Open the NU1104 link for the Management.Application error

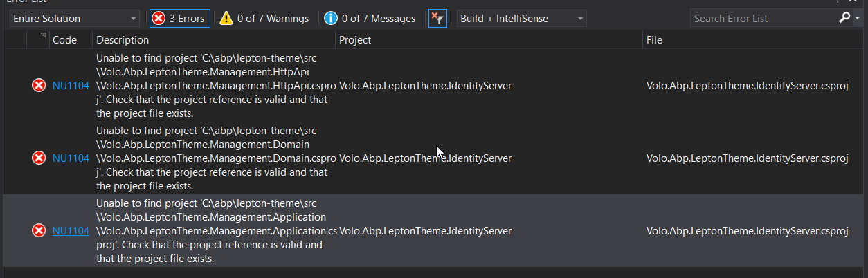(71, 230)
